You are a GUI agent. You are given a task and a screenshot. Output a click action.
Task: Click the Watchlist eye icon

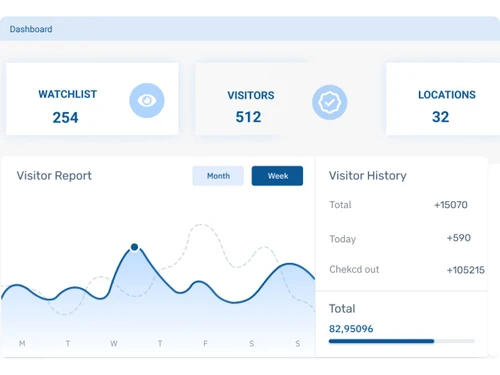(147, 100)
